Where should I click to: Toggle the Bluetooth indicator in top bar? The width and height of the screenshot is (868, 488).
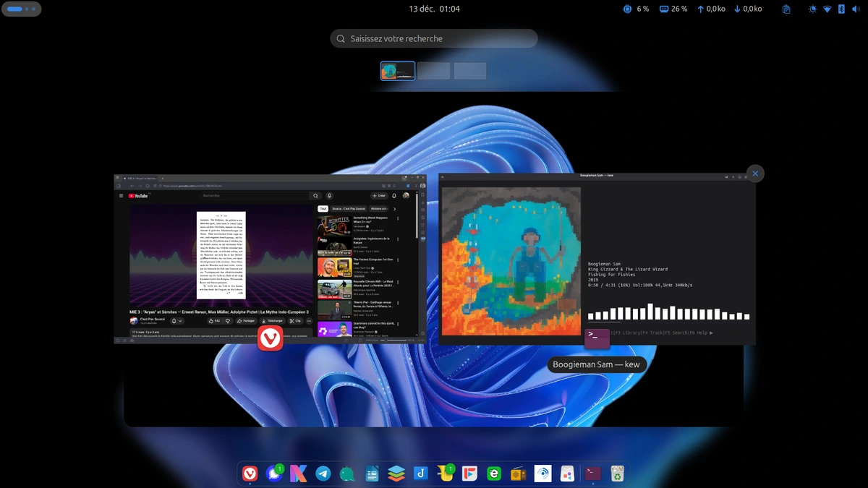841,9
